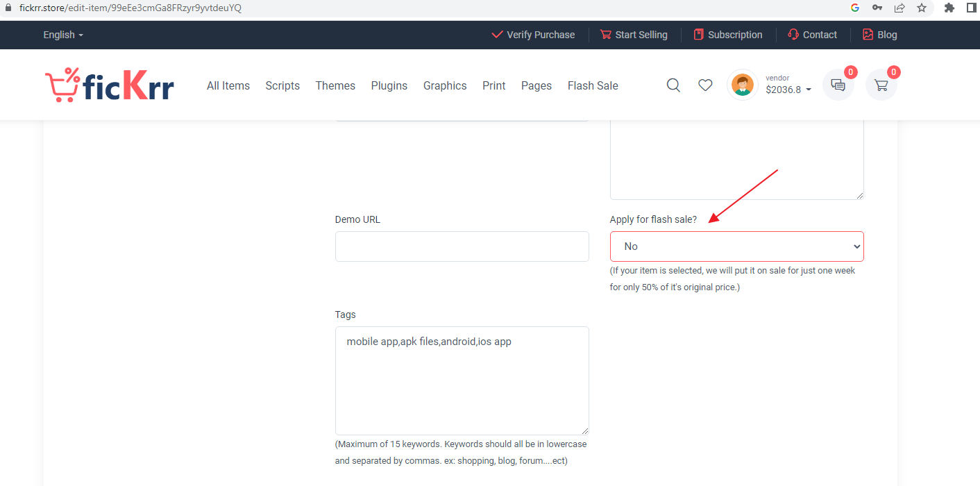Image resolution: width=980 pixels, height=486 pixels.
Task: Focus the Demo URL input field
Action: [x=462, y=246]
